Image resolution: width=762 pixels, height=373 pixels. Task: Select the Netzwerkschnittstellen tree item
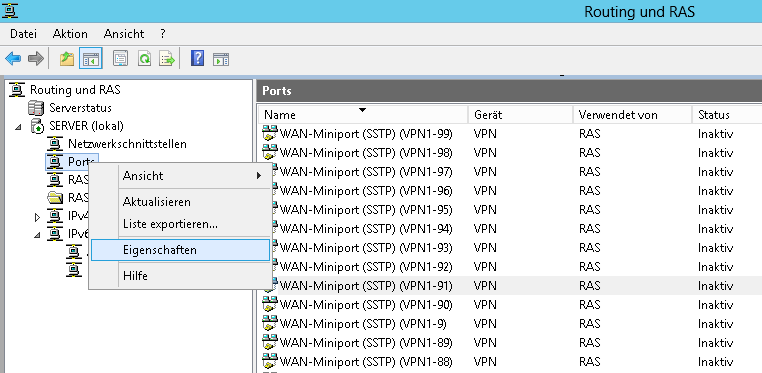pos(127,144)
